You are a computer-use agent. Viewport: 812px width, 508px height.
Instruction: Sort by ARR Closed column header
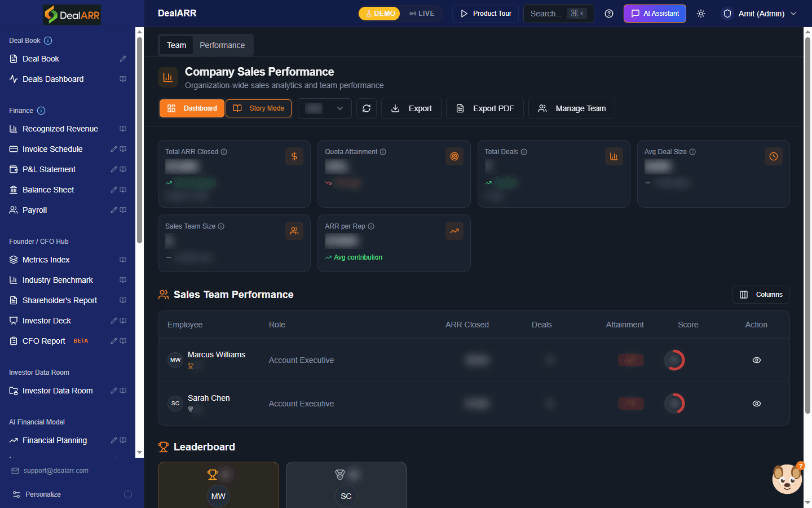pos(467,325)
